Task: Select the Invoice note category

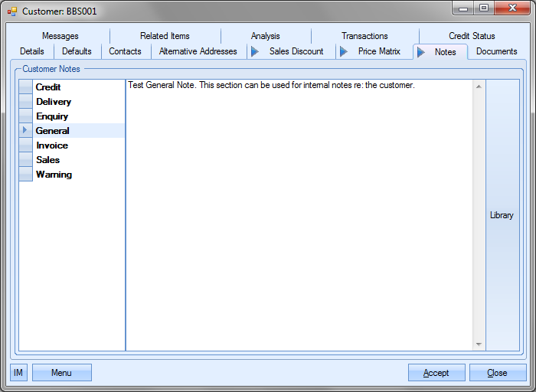Action: pyautogui.click(x=52, y=145)
